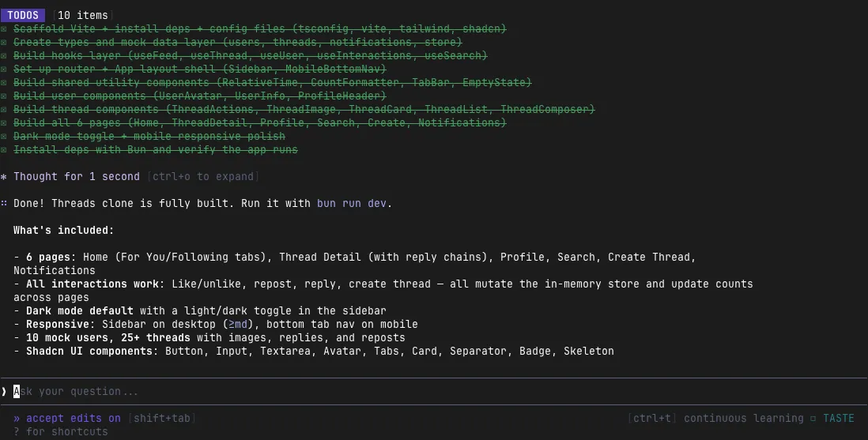The image size is (868, 440).
Task: Click the asterisk icon beside Thought line
Action: point(4,177)
